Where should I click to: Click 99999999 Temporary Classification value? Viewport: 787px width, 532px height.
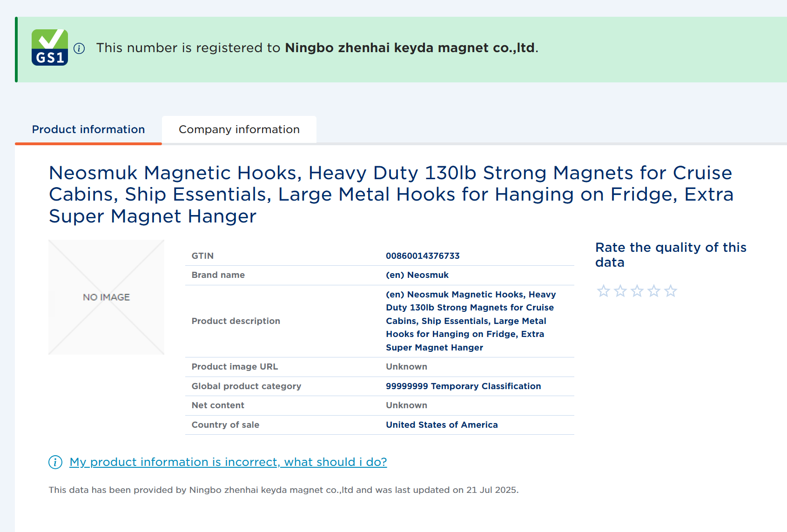click(463, 386)
